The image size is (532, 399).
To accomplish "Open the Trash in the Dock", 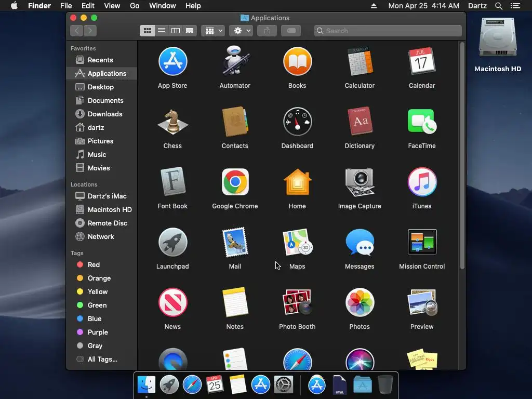I will coord(385,385).
